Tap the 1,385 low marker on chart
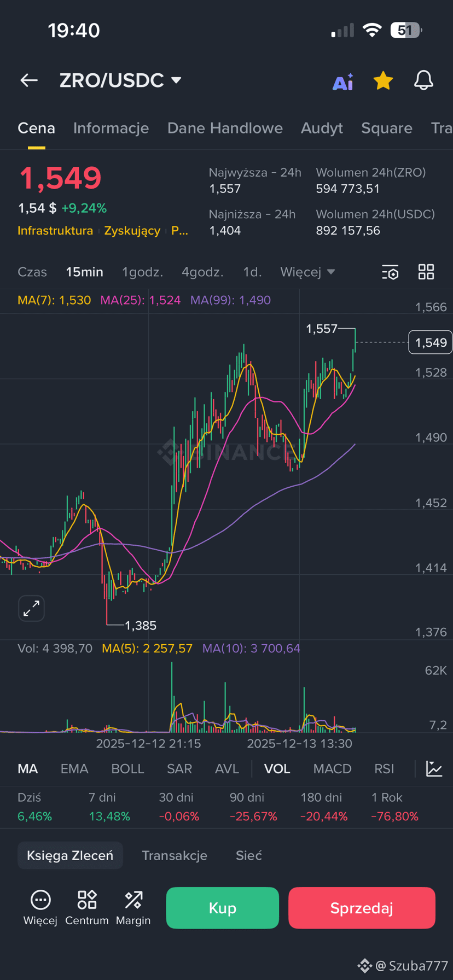This screenshot has height=980, width=453. [x=141, y=625]
